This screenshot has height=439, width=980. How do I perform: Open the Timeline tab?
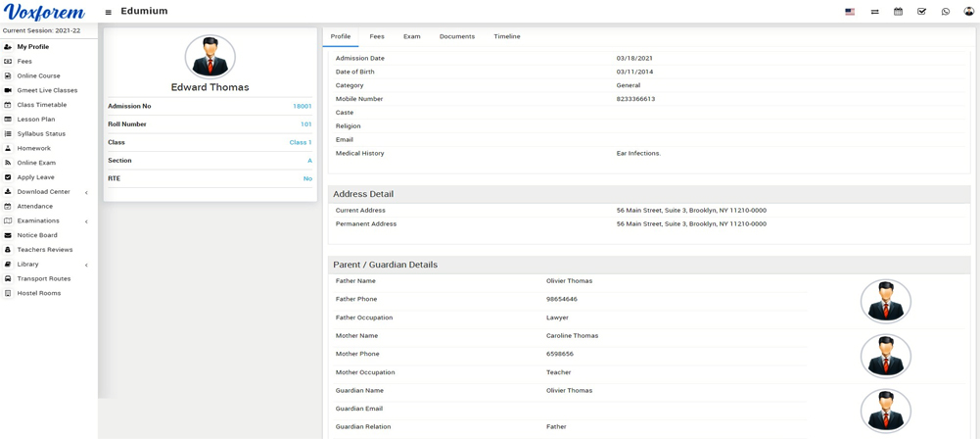506,36
